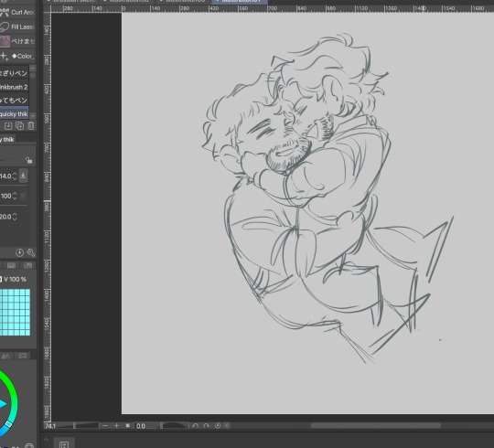Click the wrench sub tool detail icon
Screen dimensions: 494x448
(31, 252)
